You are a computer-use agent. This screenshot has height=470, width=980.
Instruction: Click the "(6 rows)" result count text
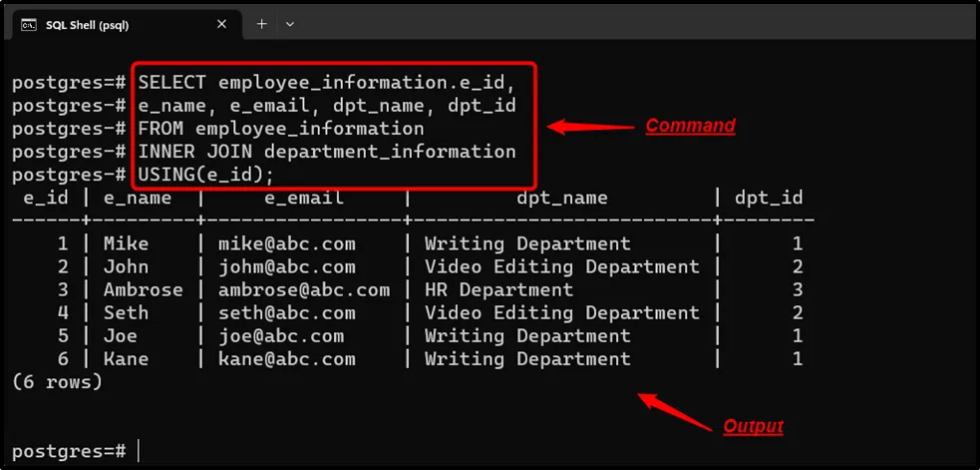point(57,381)
